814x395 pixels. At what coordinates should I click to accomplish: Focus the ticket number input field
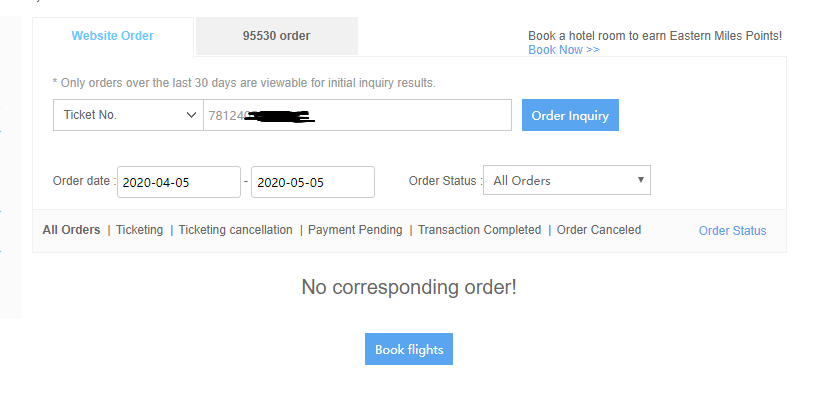(x=357, y=115)
